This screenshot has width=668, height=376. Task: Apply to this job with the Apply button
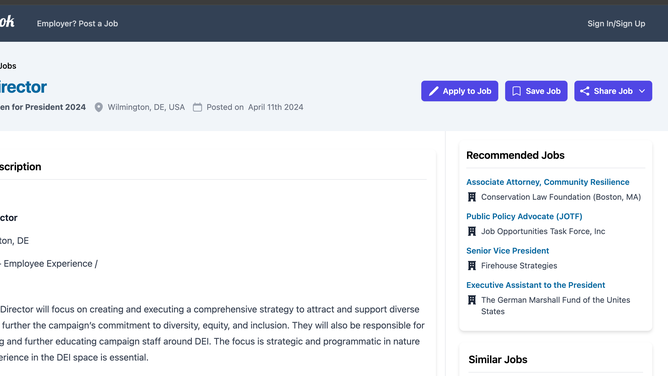pos(460,91)
